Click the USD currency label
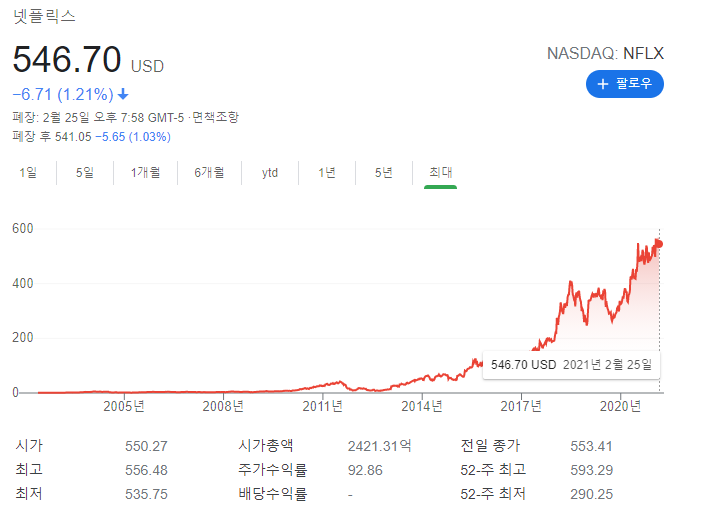Screen dimensions: 709x515 (x=147, y=66)
